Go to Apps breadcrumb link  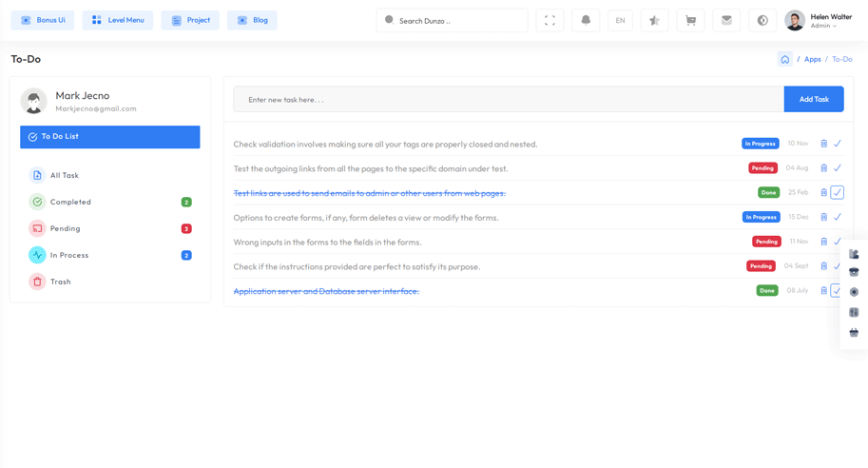click(812, 59)
